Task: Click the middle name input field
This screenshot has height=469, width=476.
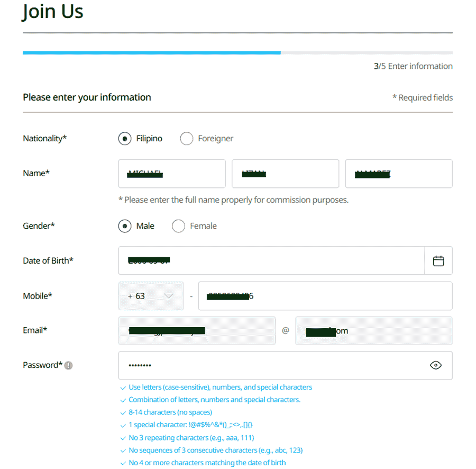Action: [285, 174]
